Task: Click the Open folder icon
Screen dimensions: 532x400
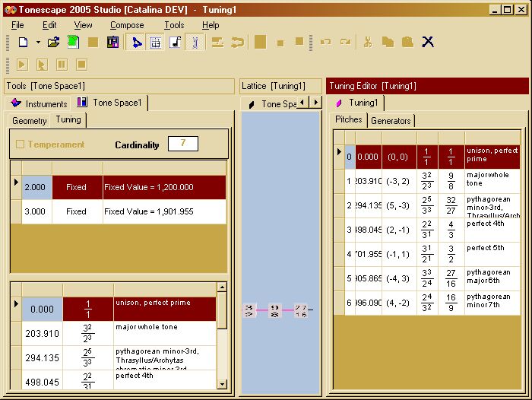Action: [54, 43]
